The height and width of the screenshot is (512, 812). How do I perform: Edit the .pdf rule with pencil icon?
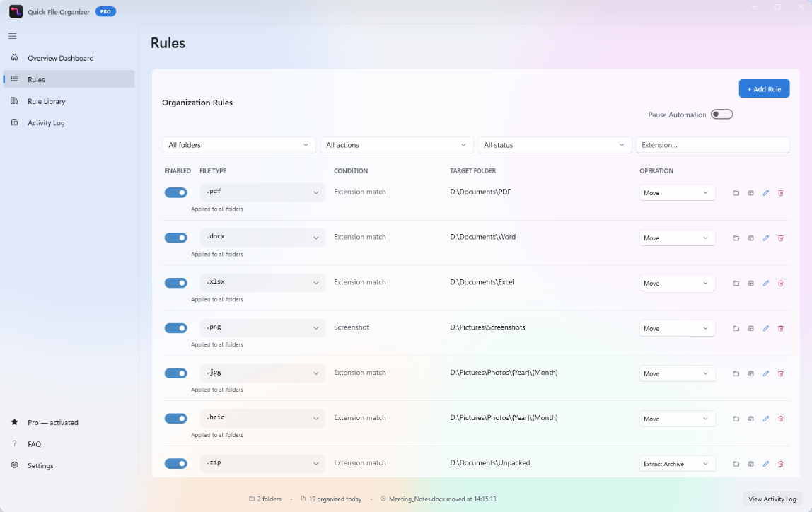pyautogui.click(x=766, y=193)
